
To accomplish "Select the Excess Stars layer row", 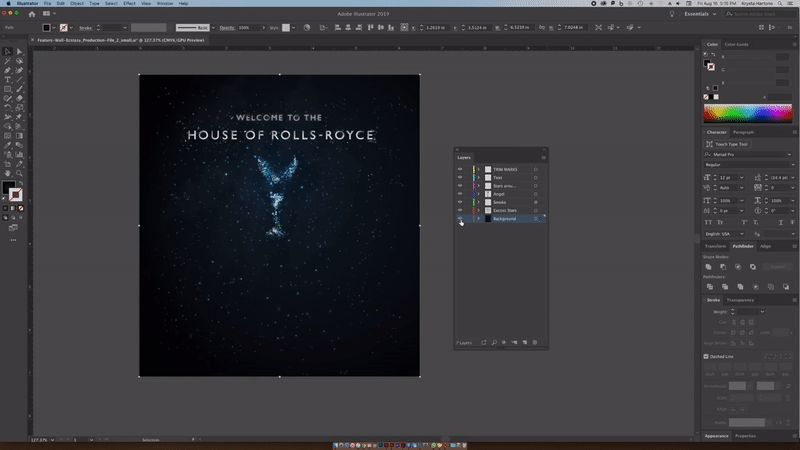I will pos(501,210).
